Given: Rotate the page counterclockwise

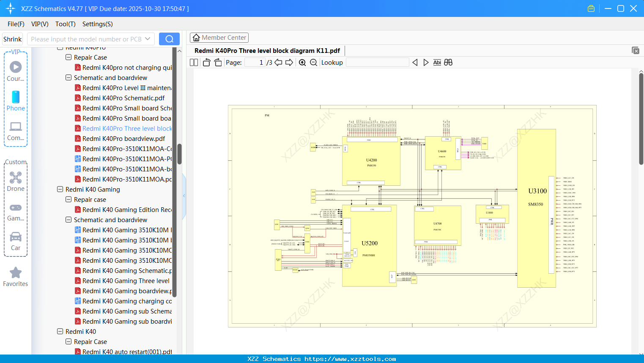Looking at the screenshot, I should [x=206, y=62].
